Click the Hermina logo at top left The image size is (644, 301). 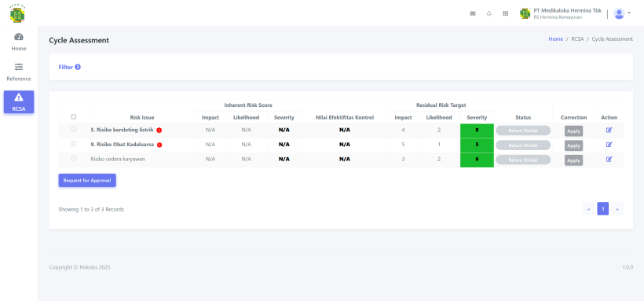(17, 14)
